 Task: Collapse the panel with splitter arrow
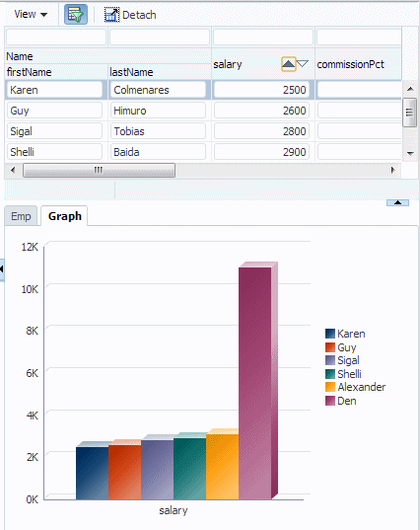[x=397, y=202]
